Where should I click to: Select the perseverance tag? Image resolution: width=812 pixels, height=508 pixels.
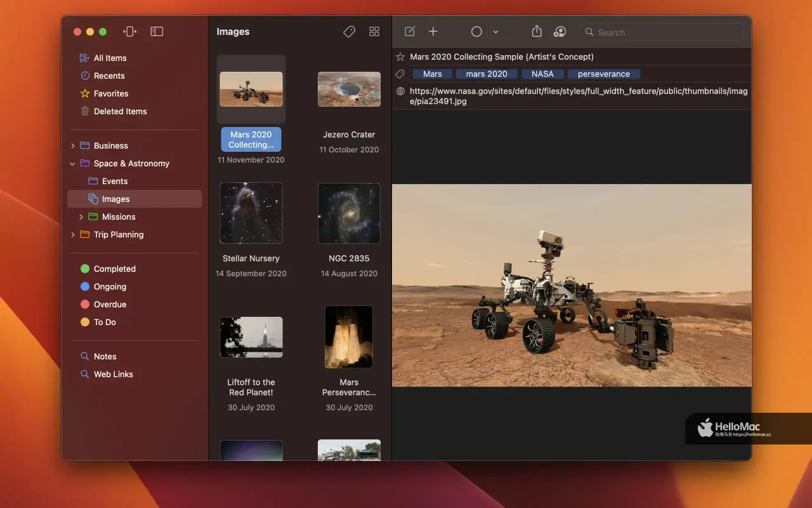coord(604,74)
